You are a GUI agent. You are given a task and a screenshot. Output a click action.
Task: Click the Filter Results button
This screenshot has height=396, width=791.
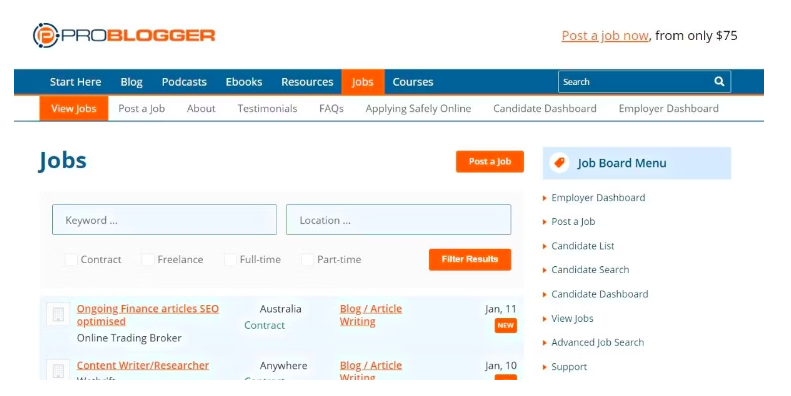(470, 259)
